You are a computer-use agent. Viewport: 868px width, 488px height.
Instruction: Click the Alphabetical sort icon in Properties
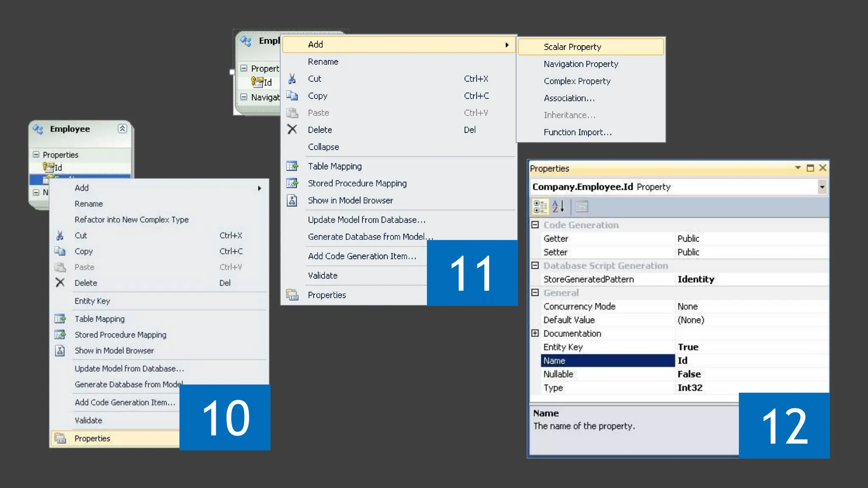pos(558,207)
